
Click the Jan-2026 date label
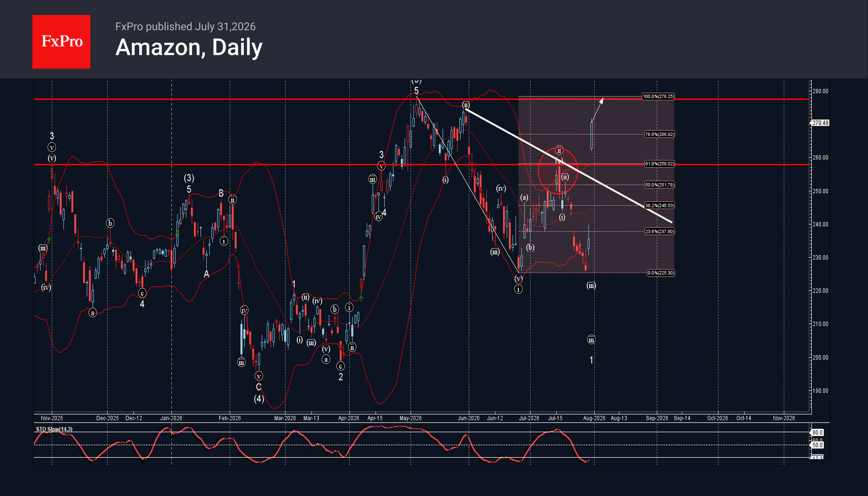click(x=171, y=418)
